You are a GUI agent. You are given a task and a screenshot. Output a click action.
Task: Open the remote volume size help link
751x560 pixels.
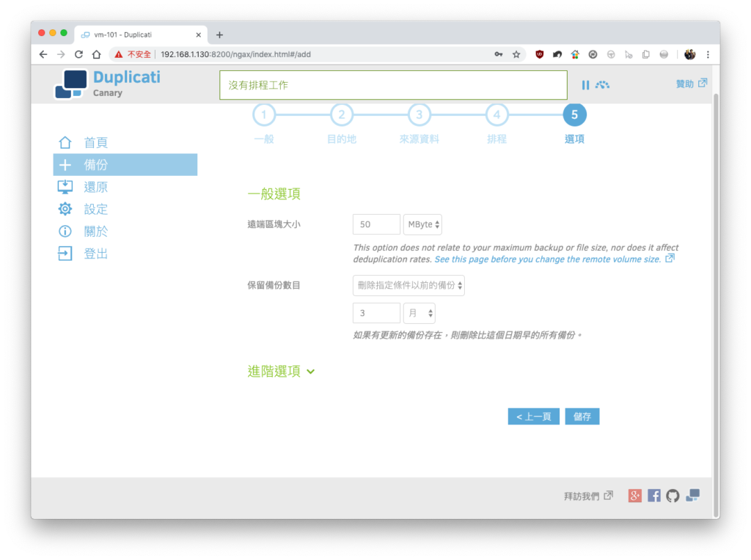[554, 259]
